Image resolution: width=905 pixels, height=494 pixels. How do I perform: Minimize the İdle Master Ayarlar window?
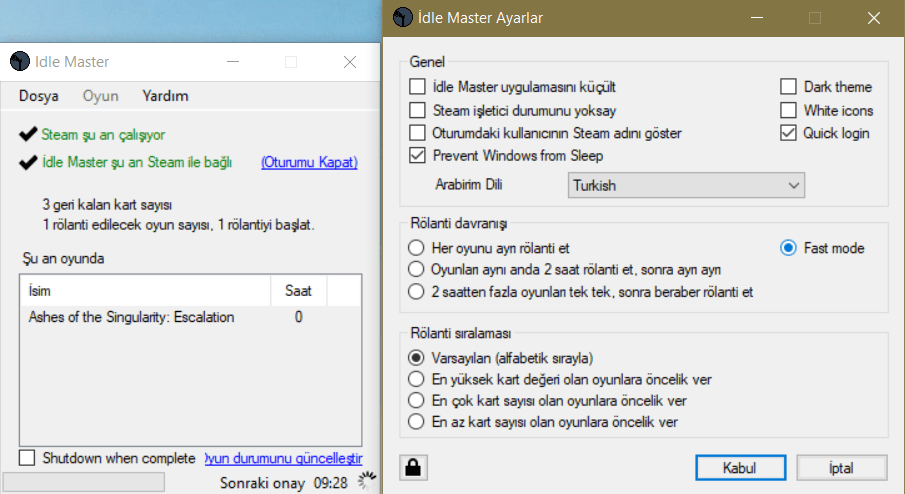pos(757,18)
